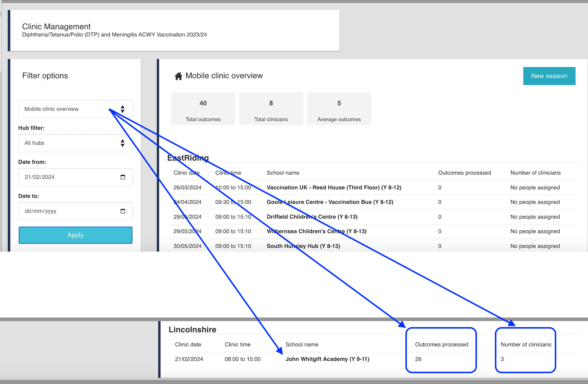Click the All hubs stepper arrows
Screen dimensions: 588x384
[122, 143]
